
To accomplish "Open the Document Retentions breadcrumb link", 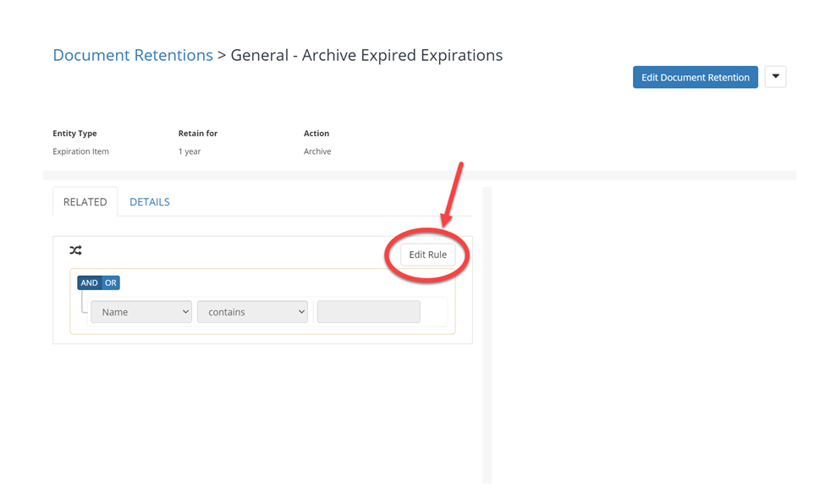I will click(133, 55).
